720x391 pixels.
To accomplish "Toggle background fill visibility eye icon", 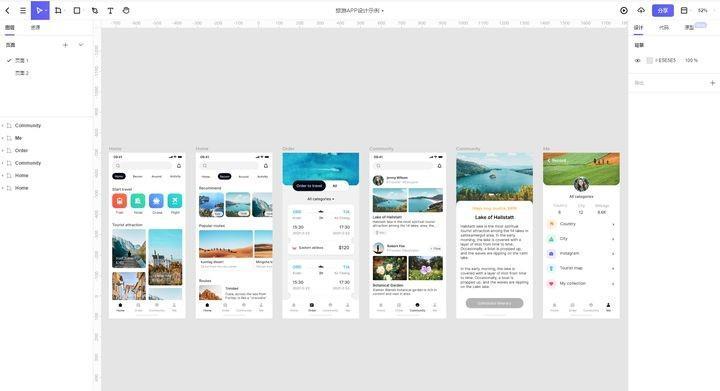I will 637,61.
